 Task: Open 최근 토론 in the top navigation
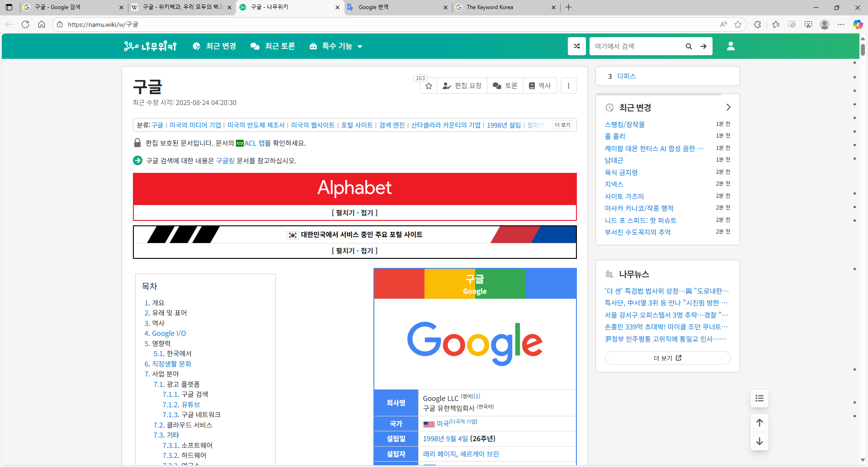click(x=273, y=46)
